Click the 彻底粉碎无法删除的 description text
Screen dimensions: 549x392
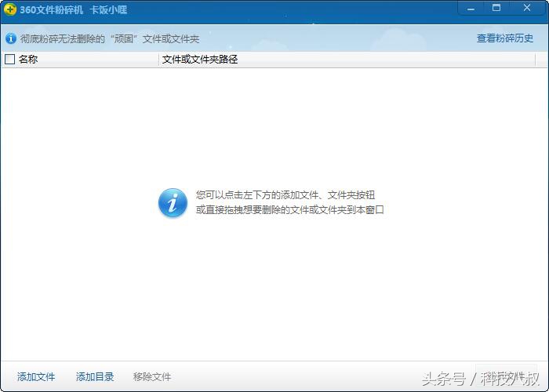(x=110, y=39)
